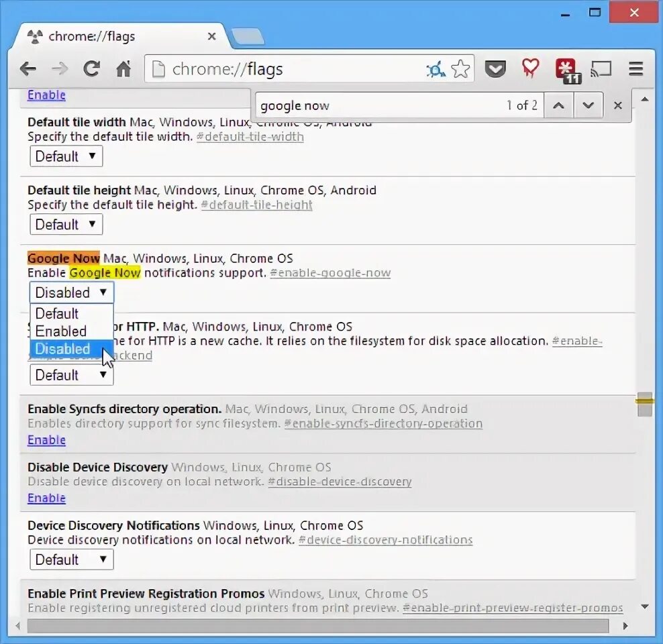This screenshot has height=644, width=663.
Task: Bookmark this page with the star icon
Action: (460, 69)
